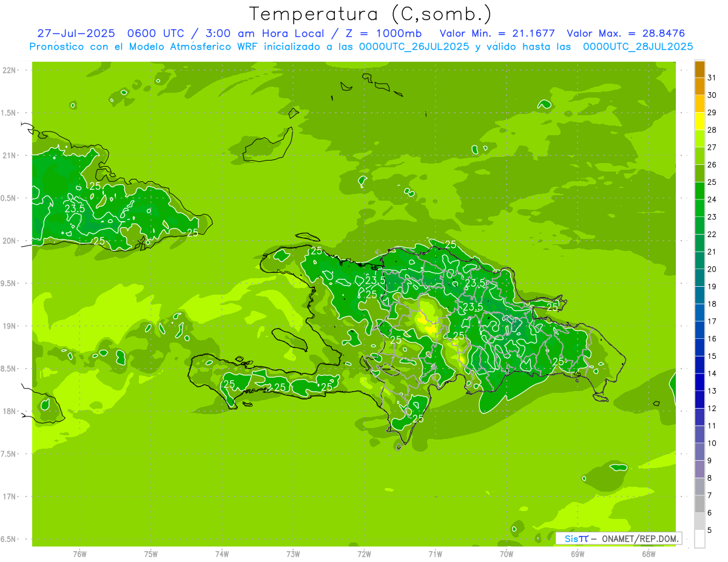
Task: Click the white swatch below 5
Action: click(x=699, y=539)
